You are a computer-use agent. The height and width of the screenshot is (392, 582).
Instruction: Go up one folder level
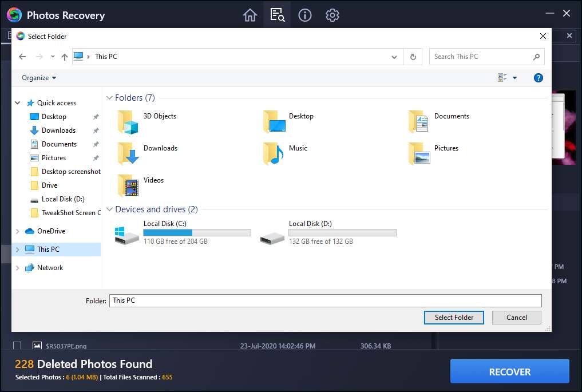coord(65,57)
